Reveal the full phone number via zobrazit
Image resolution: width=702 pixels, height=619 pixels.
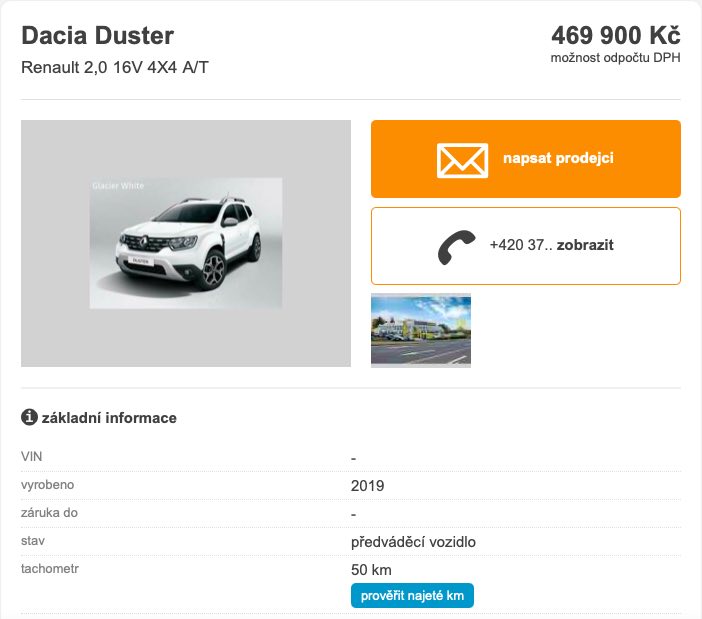coord(585,245)
